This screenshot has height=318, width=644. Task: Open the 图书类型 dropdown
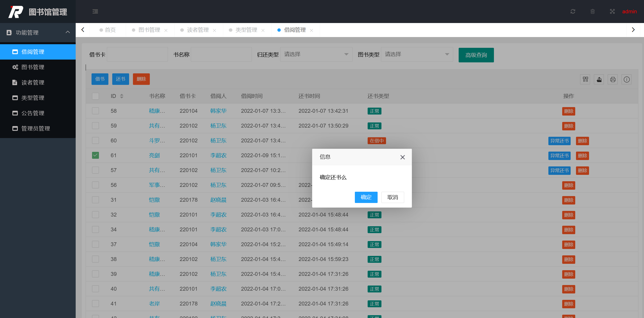417,54
